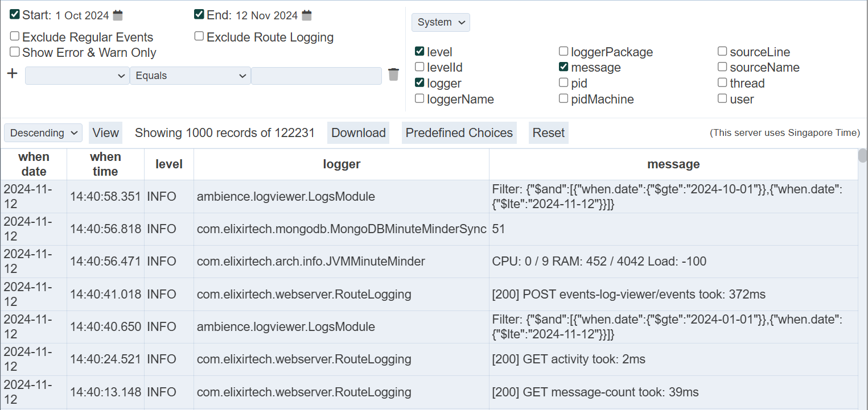Open the Start date calendar picker
The image size is (868, 410).
[118, 15]
